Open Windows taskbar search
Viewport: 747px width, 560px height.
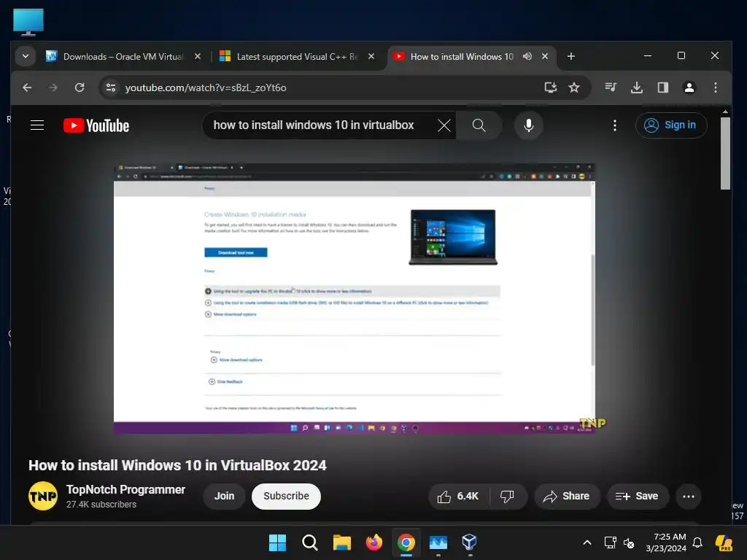click(309, 542)
